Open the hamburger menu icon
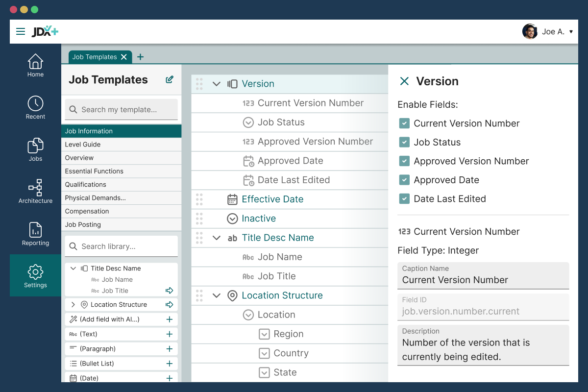Viewport: 588px width, 392px height. tap(21, 32)
